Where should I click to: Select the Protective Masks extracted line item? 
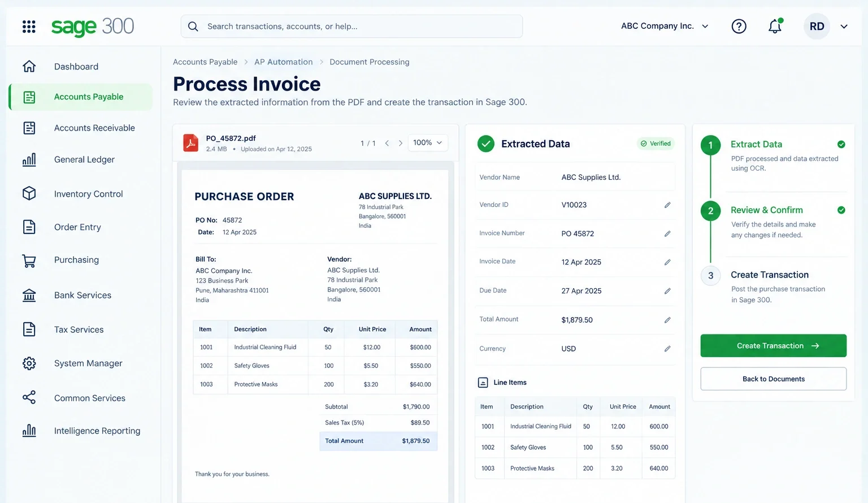click(x=575, y=469)
